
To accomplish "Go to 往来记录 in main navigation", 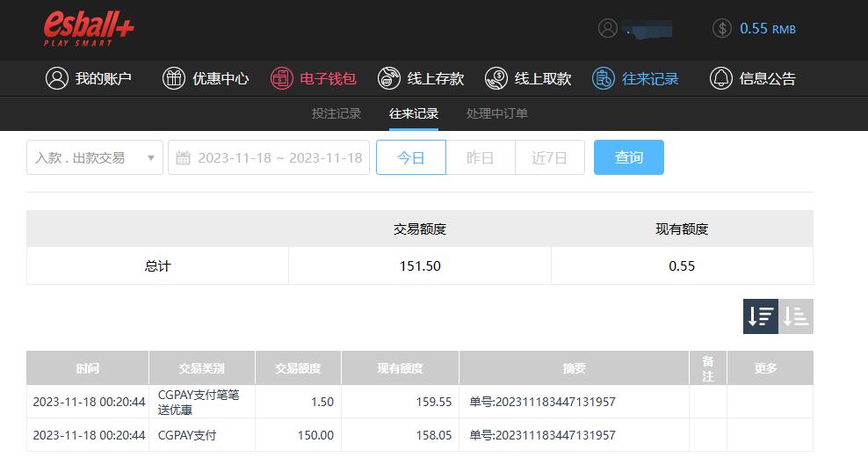I will (x=635, y=78).
